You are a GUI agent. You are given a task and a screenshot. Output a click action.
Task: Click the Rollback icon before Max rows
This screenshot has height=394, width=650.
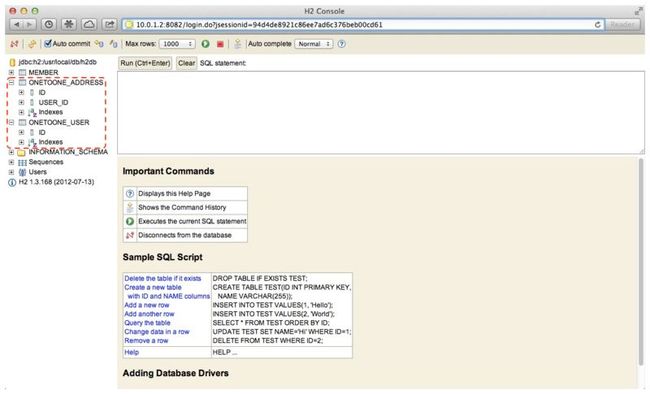pyautogui.click(x=113, y=44)
